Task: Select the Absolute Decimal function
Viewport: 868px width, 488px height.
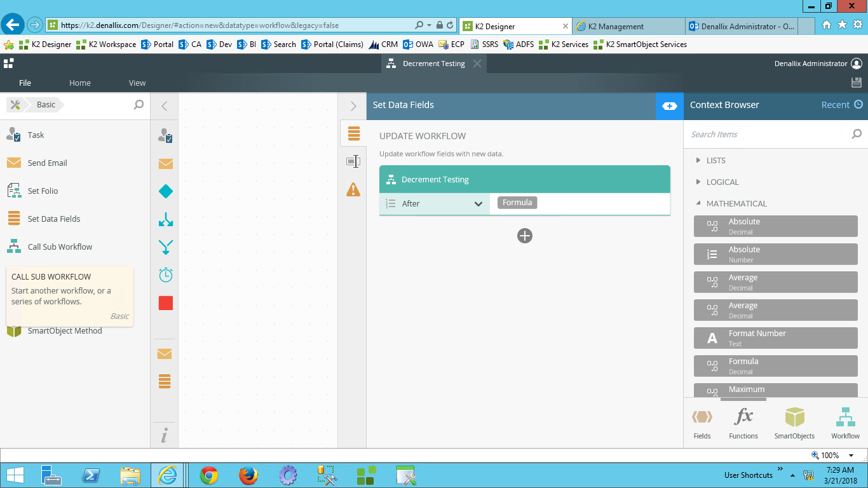Action: click(776, 226)
